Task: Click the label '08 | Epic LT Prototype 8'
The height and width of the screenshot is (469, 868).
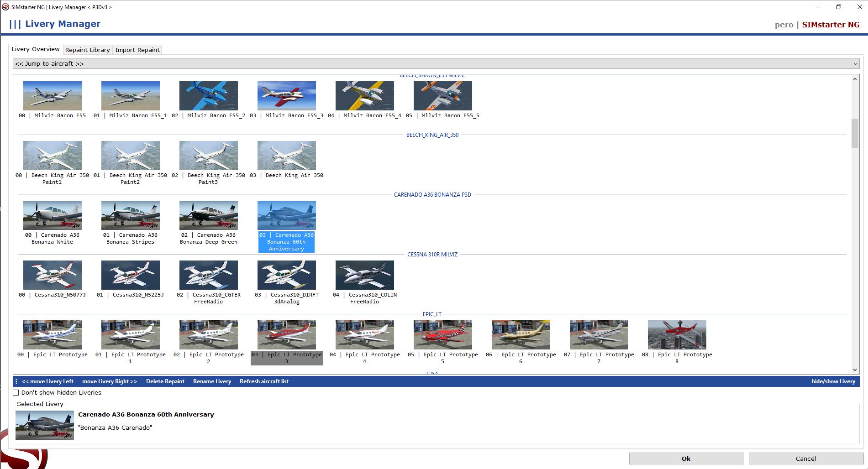Action: click(677, 358)
